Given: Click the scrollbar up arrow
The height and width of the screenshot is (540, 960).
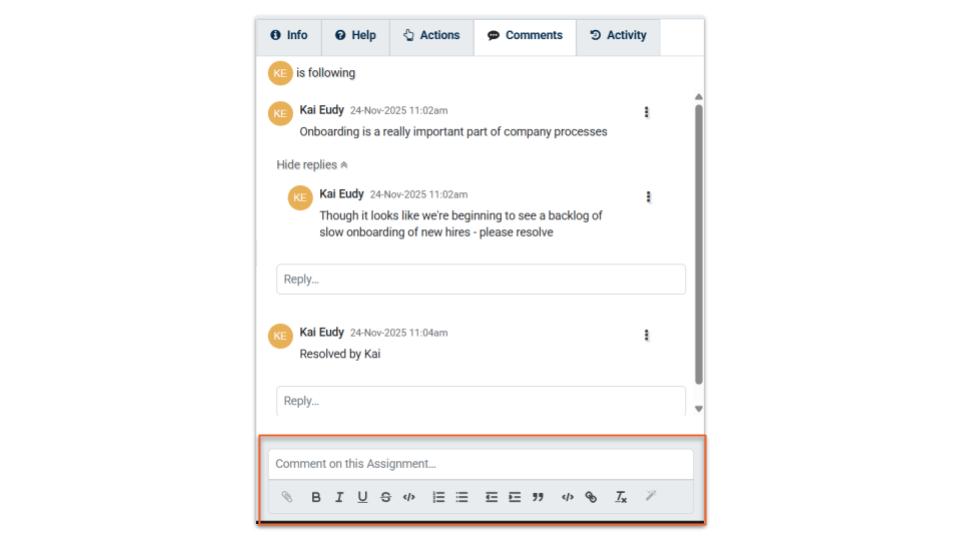Looking at the screenshot, I should coord(699,97).
